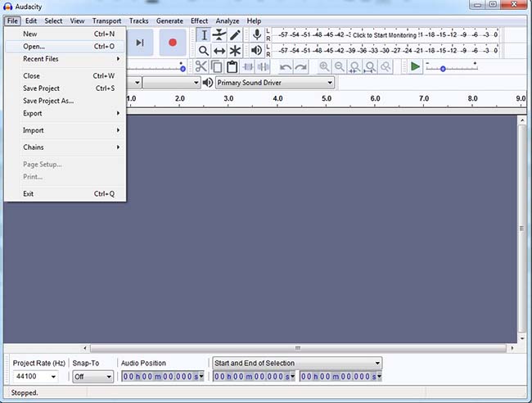Click the Fit Project zoom icon
The width and height of the screenshot is (532, 403).
(370, 67)
